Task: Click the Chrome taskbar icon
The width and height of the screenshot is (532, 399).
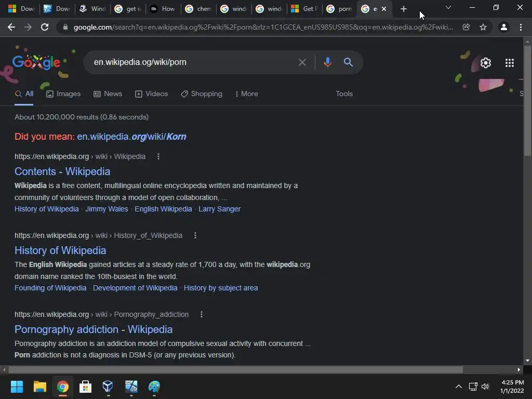Action: 63,387
